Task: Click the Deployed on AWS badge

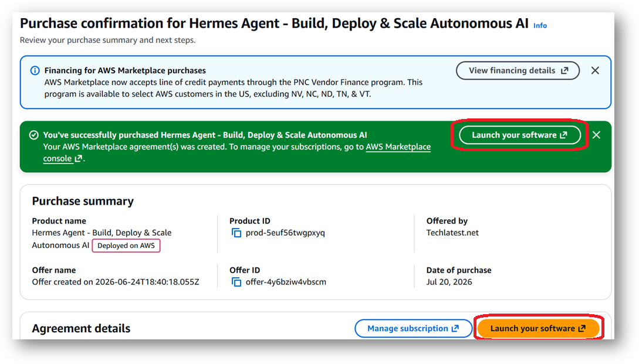Action: (126, 246)
